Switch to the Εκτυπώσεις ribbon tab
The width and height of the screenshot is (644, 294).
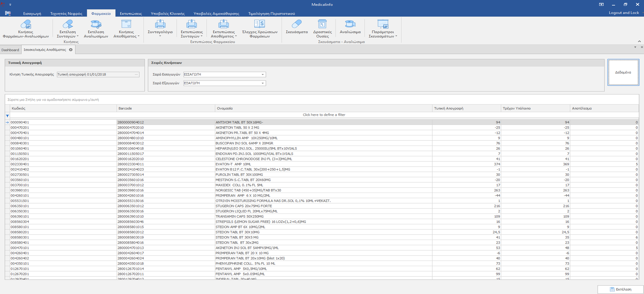coord(131,14)
